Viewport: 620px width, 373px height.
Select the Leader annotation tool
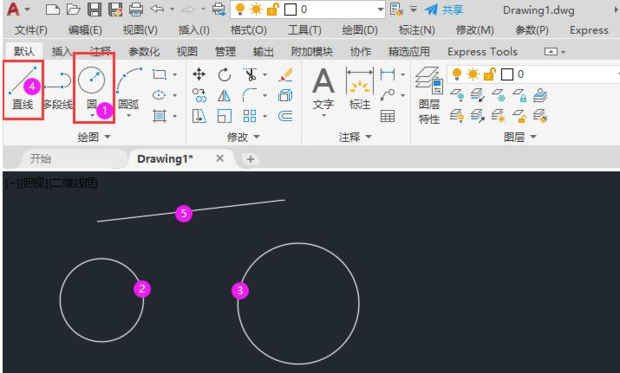pos(387,95)
